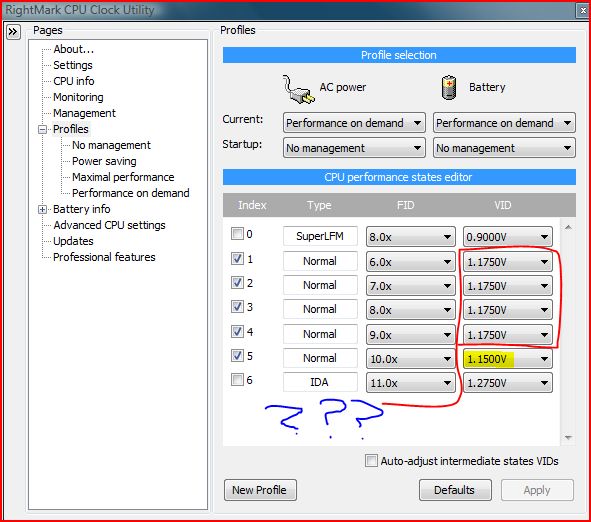This screenshot has height=522, width=591.
Task: Enable the index 0 SuperLFM state checkbox
Action: coord(237,234)
